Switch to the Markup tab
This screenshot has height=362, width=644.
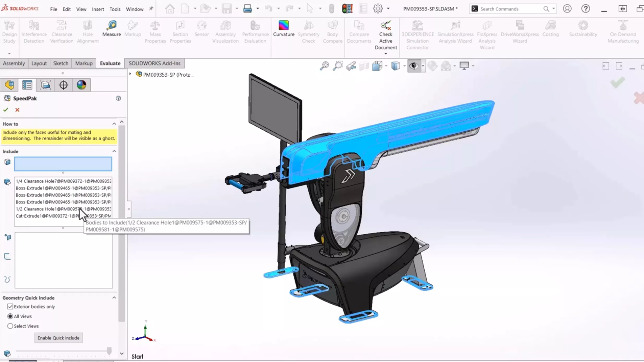click(84, 63)
